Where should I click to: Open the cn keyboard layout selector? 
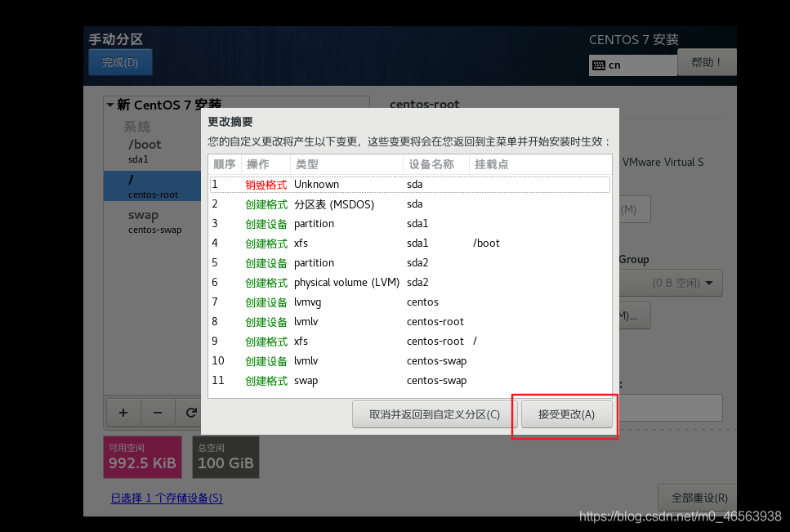coord(632,65)
